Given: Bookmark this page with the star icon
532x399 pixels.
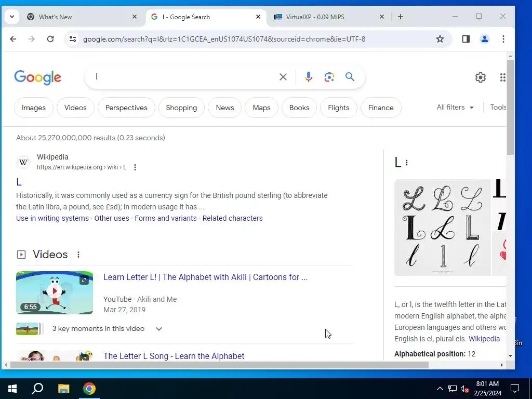Looking at the screenshot, I should coord(440,39).
